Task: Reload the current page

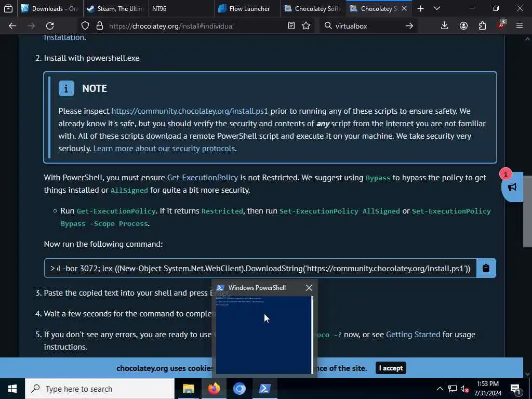Action: pyautogui.click(x=50, y=26)
